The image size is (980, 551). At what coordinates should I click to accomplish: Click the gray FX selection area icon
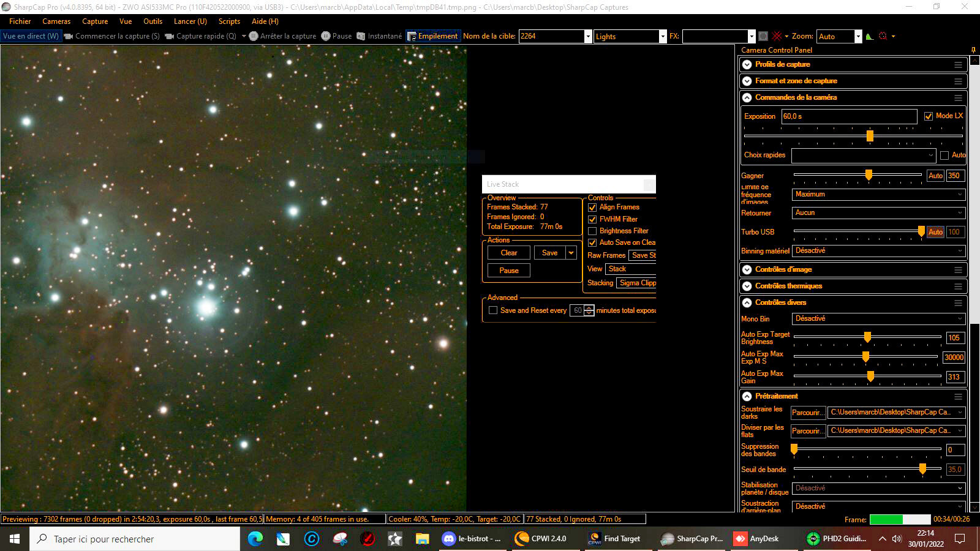[x=763, y=36]
